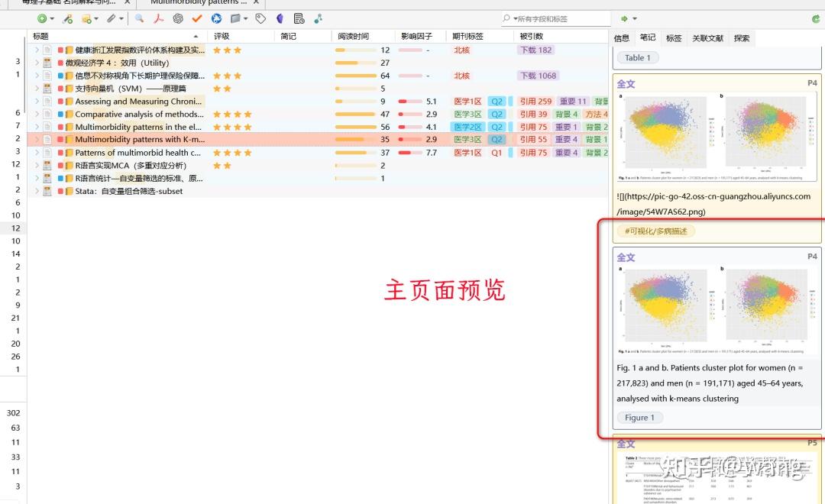Expand the R语言实现MCA row
This screenshot has height=504, width=825.
[x=37, y=165]
